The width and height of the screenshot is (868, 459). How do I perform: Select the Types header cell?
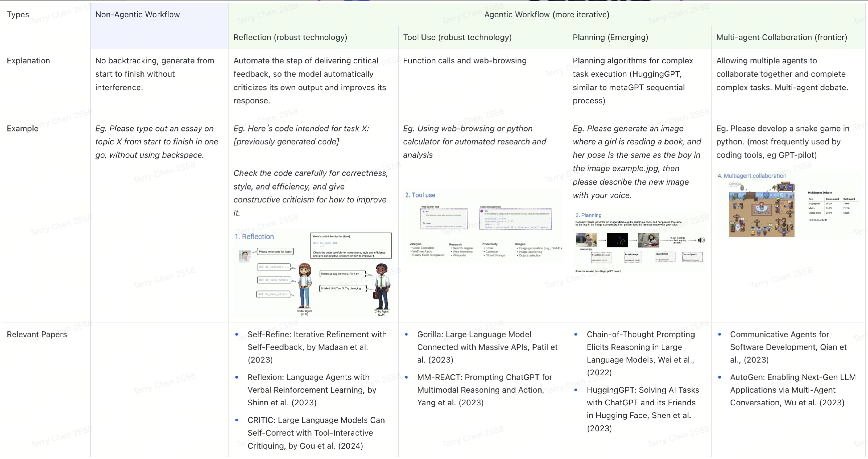[18, 14]
